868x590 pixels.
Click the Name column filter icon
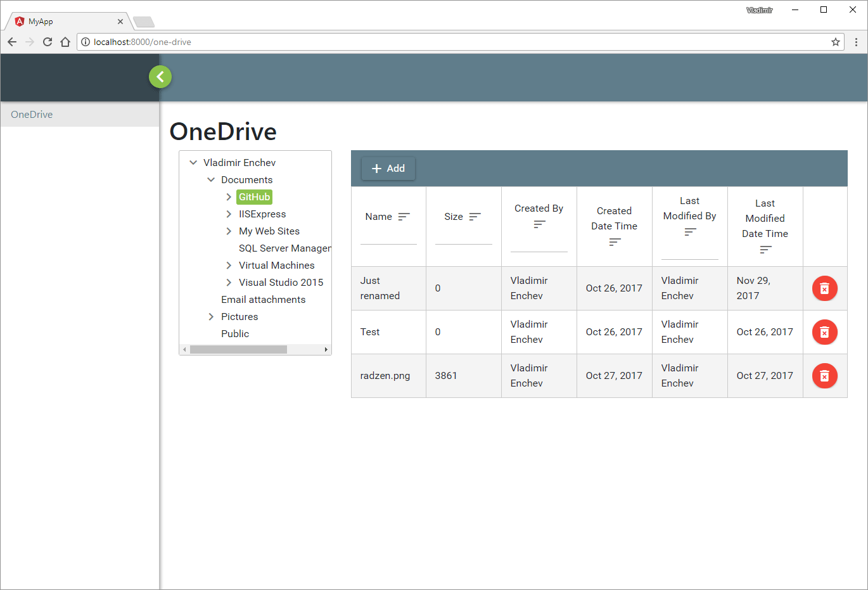coord(404,217)
